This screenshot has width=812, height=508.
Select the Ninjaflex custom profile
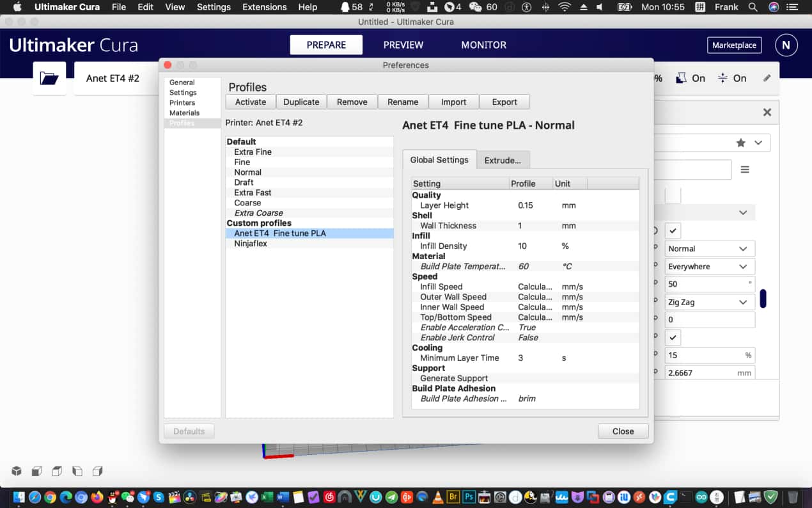pyautogui.click(x=309, y=244)
